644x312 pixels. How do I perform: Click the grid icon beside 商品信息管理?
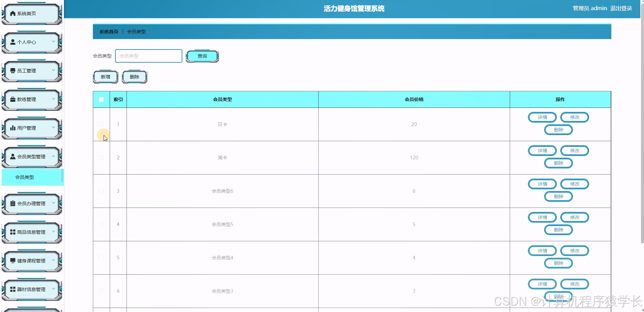coord(13,232)
